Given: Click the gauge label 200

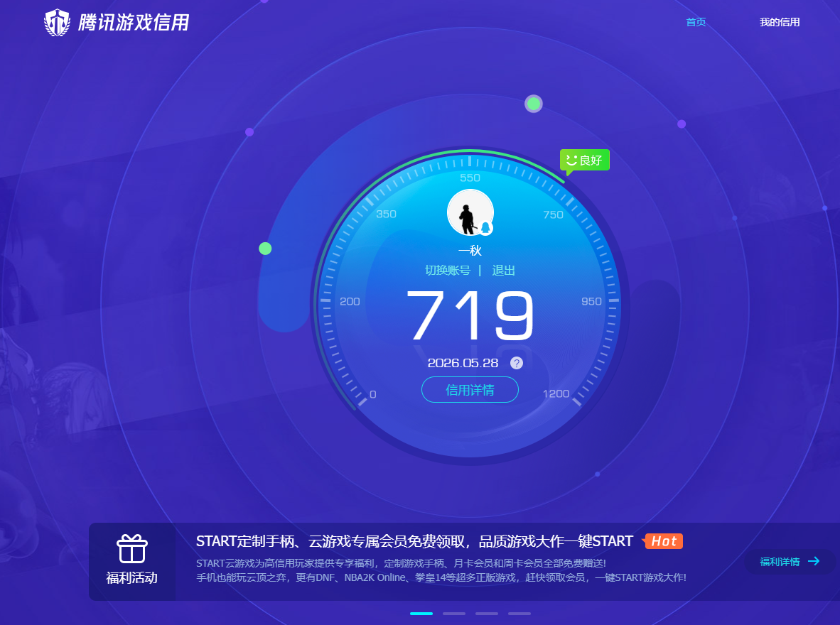Looking at the screenshot, I should click(x=350, y=302).
